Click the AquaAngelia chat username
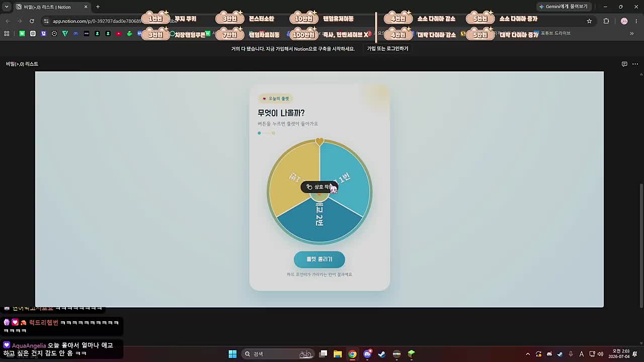 coord(29,345)
